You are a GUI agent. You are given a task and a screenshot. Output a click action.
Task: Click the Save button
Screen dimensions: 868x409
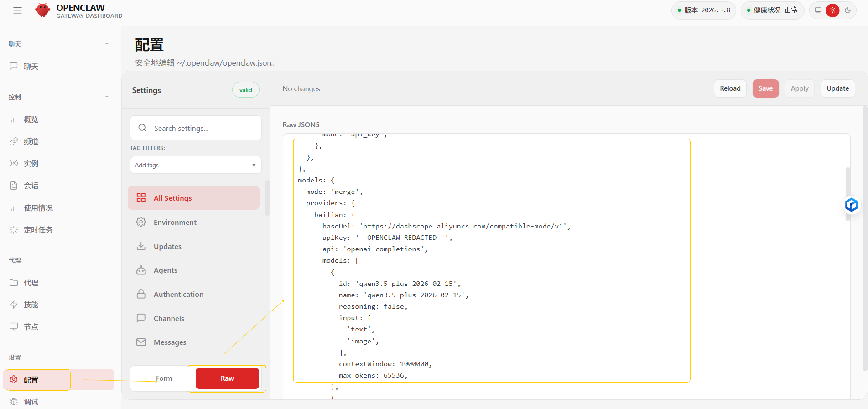(x=765, y=88)
